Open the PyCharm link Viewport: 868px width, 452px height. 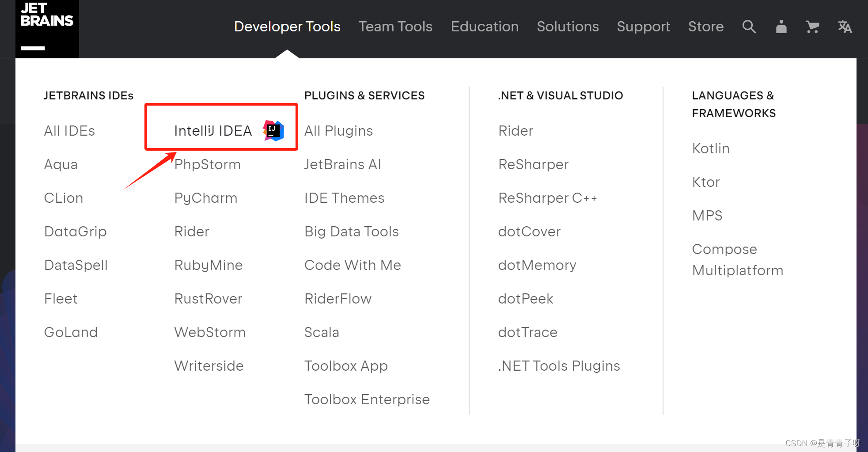[x=206, y=198]
